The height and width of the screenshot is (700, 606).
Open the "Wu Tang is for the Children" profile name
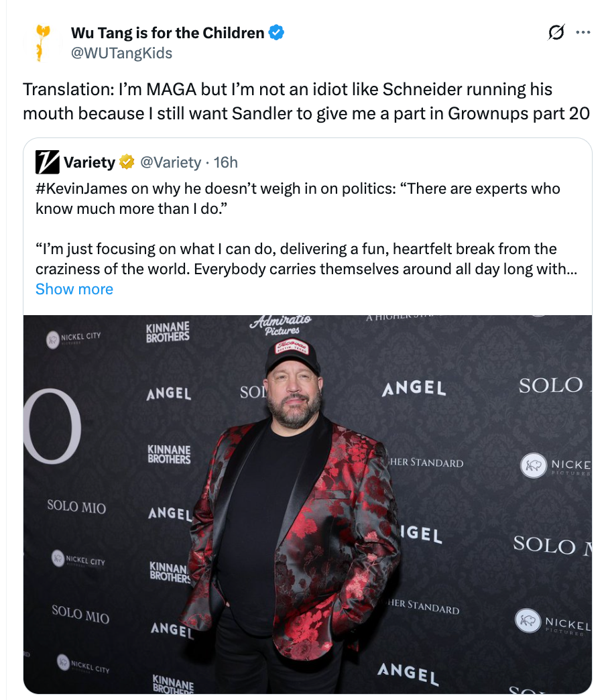(x=168, y=32)
